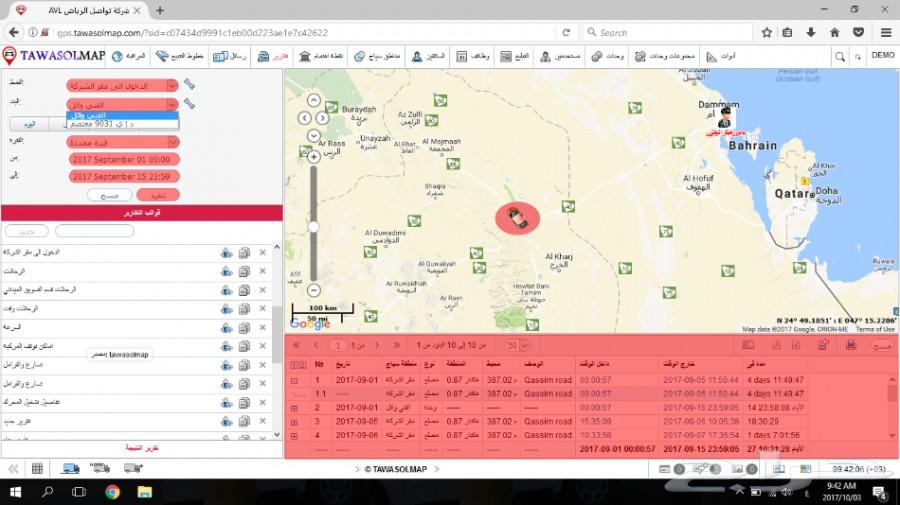Image resolution: width=900 pixels, height=505 pixels.
Task: Click wrench icon next to unit dropdown
Action: click(x=189, y=104)
